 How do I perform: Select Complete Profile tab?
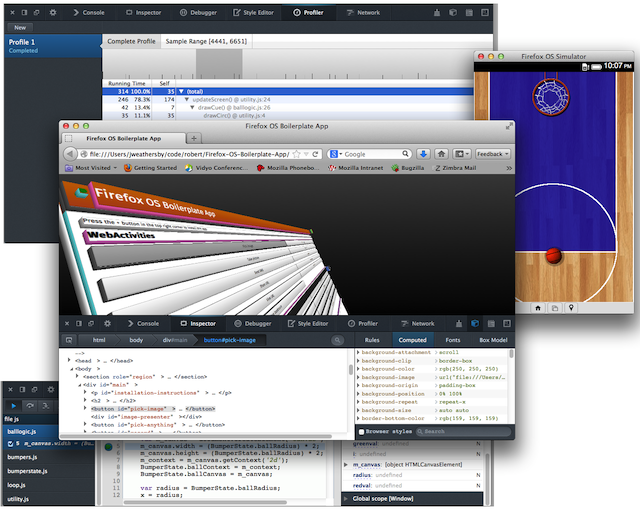coord(131,41)
